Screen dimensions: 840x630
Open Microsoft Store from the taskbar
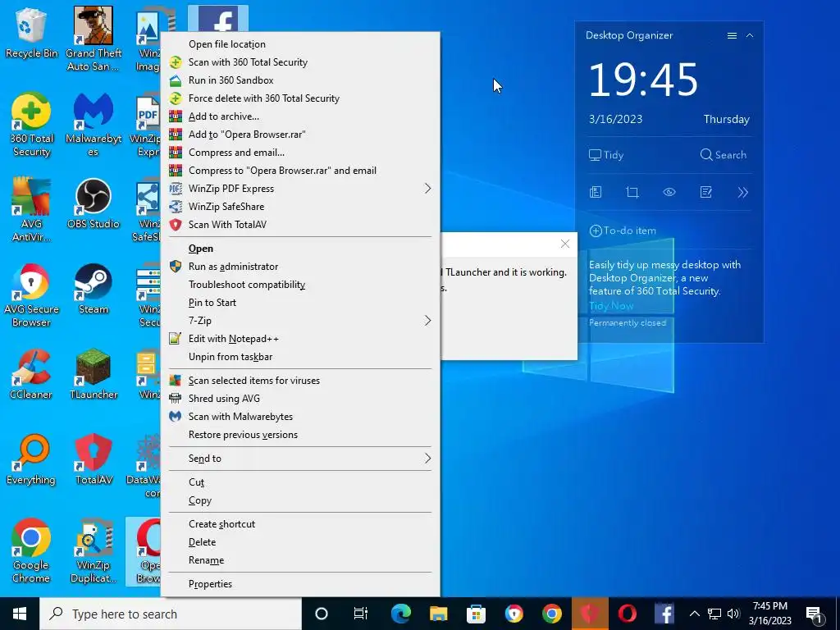[x=476, y=614]
